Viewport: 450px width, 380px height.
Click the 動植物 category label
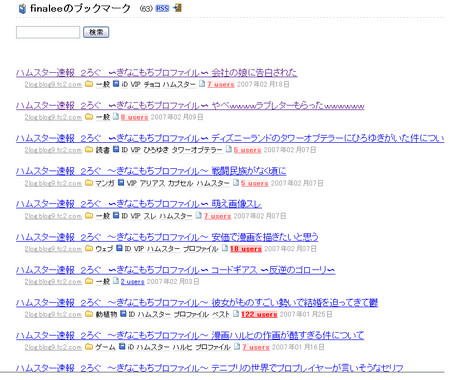(106, 314)
